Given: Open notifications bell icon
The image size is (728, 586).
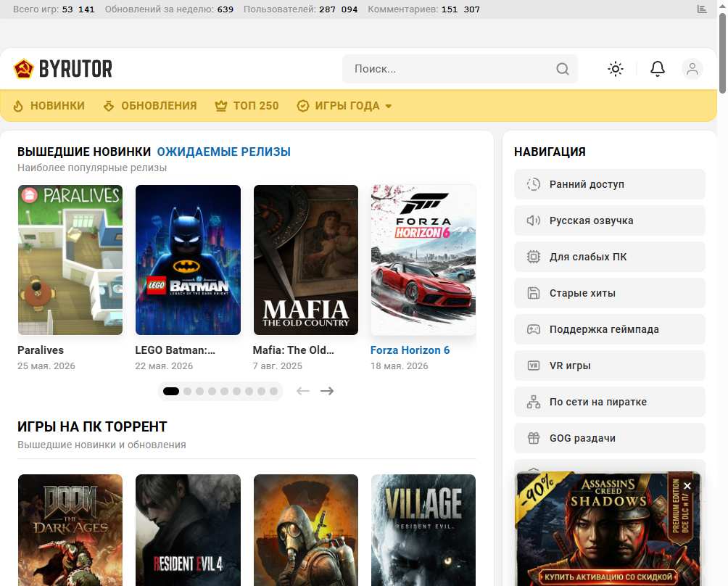Looking at the screenshot, I should [x=658, y=69].
